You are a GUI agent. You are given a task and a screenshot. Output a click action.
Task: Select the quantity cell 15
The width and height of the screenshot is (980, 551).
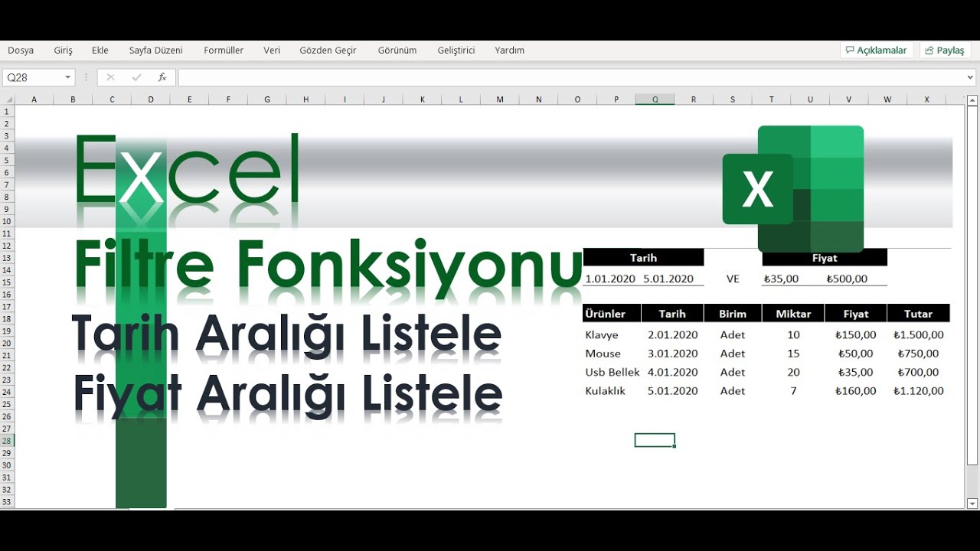point(793,354)
